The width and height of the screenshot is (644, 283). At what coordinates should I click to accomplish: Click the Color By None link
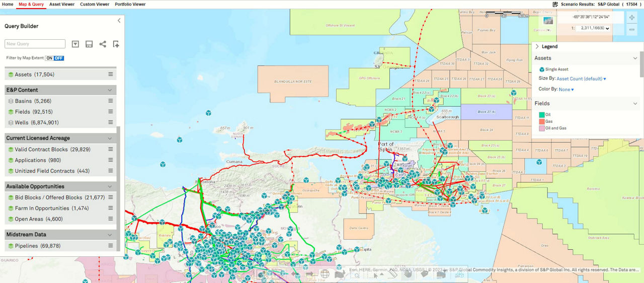tap(566, 90)
